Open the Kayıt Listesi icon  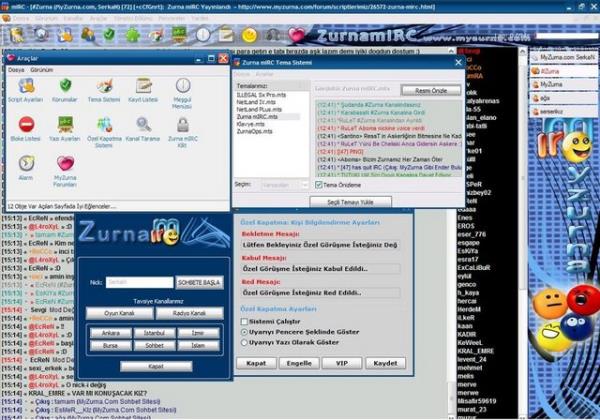tap(144, 87)
